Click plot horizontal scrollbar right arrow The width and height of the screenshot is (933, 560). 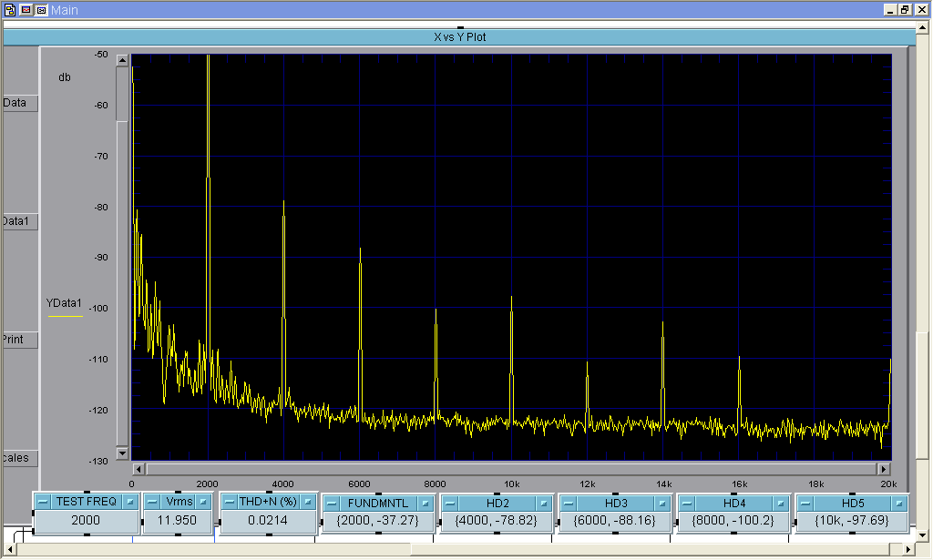coord(884,469)
